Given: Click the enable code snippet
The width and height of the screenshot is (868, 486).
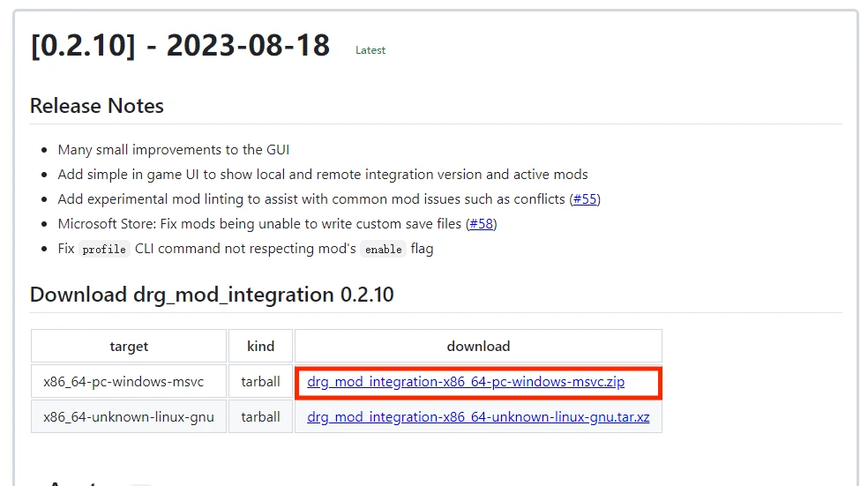Looking at the screenshot, I should (384, 250).
